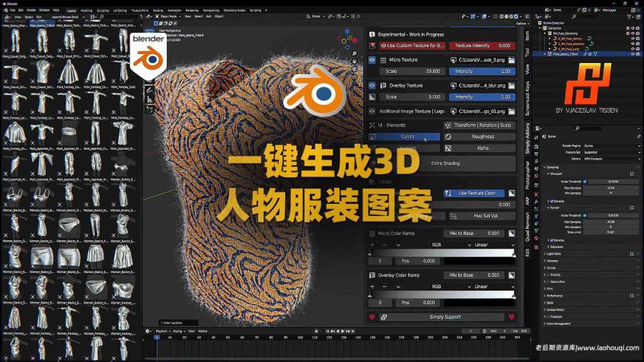
Task: Adjust the Texture Intensity slider
Action: coord(482,46)
